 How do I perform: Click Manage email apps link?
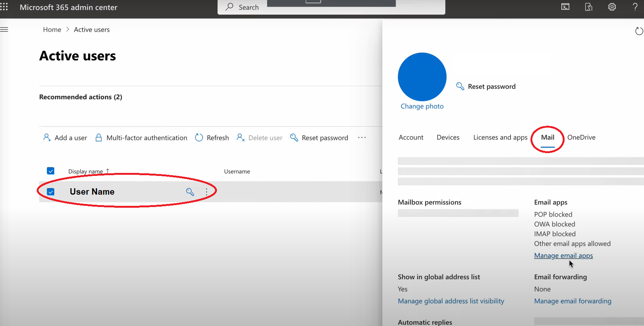pos(563,256)
